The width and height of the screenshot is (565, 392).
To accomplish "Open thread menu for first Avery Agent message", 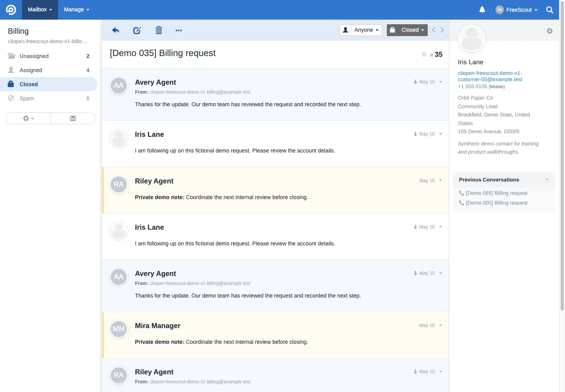I will [441, 82].
